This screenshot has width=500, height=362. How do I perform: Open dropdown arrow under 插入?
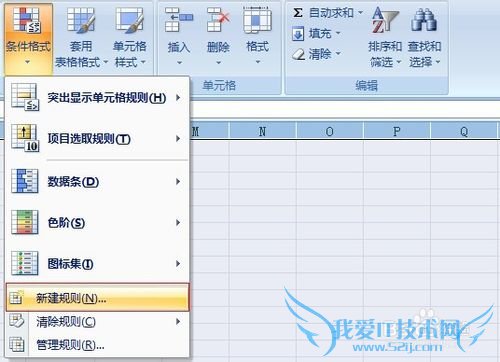[x=179, y=62]
